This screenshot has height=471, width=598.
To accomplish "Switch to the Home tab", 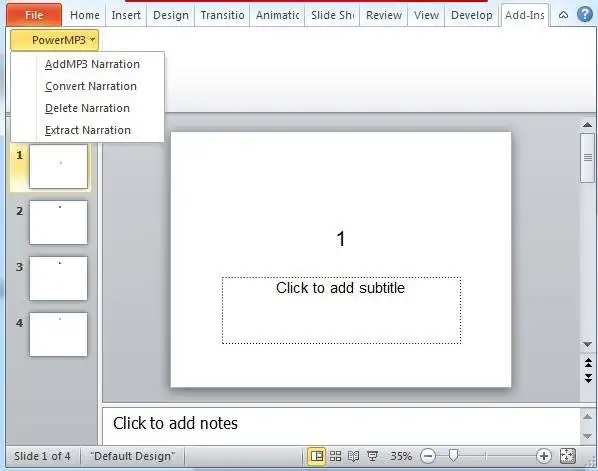I will tap(85, 15).
